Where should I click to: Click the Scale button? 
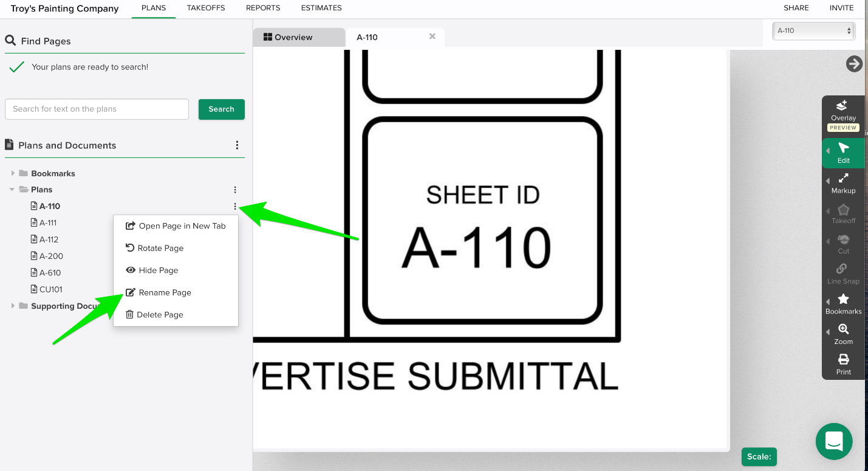[x=759, y=456]
